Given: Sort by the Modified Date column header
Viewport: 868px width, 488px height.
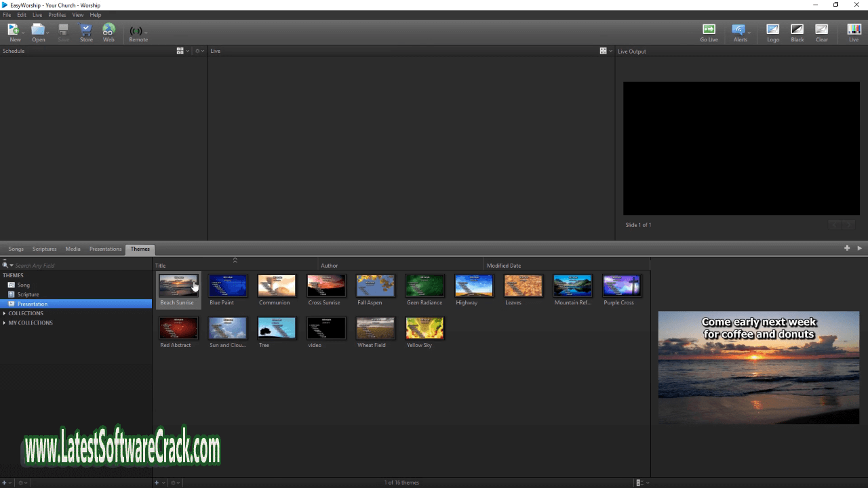Looking at the screenshot, I should [504, 266].
